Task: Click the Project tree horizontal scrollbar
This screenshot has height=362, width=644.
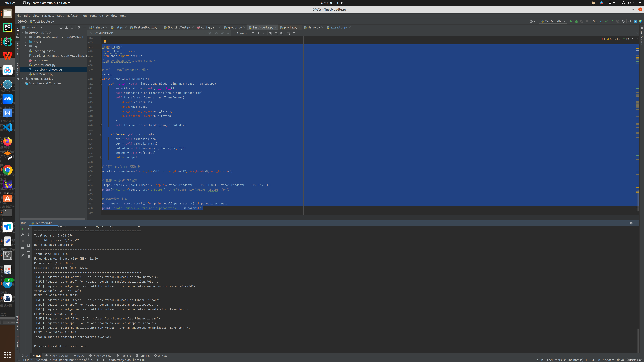Action: 53,219
